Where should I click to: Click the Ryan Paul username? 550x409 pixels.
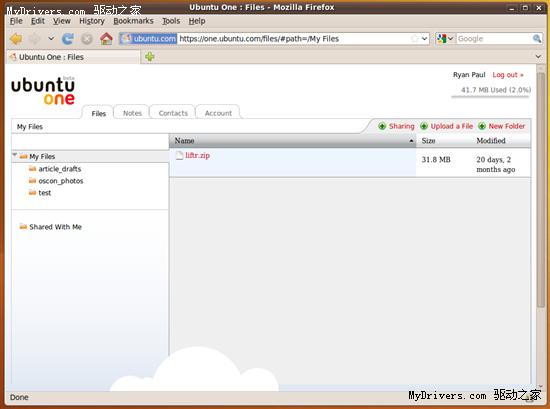coord(469,75)
